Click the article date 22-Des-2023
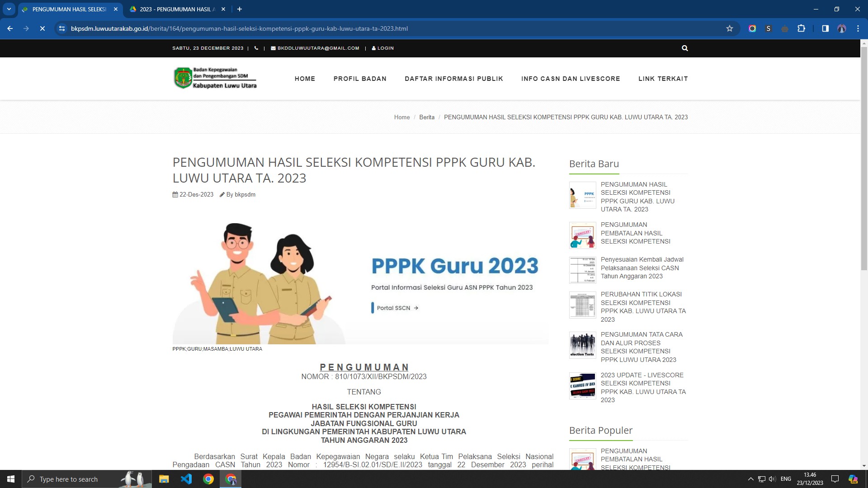Screen dimensions: 868x488 tap(193, 195)
